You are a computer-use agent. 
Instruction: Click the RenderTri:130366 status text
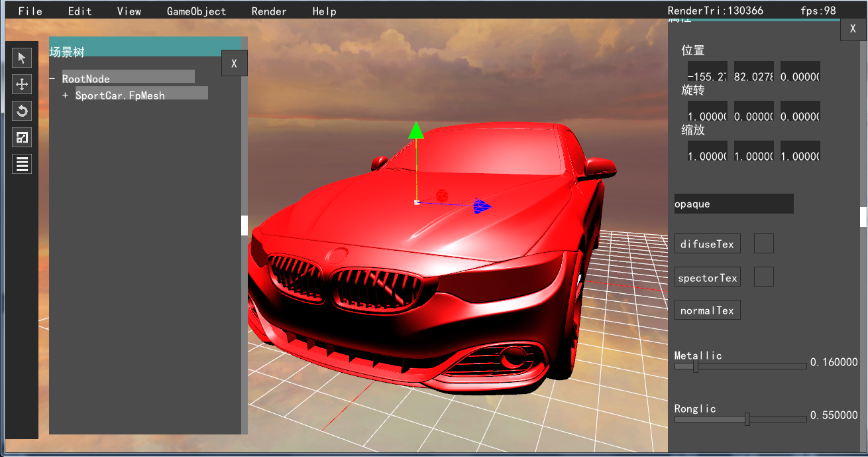[715, 11]
